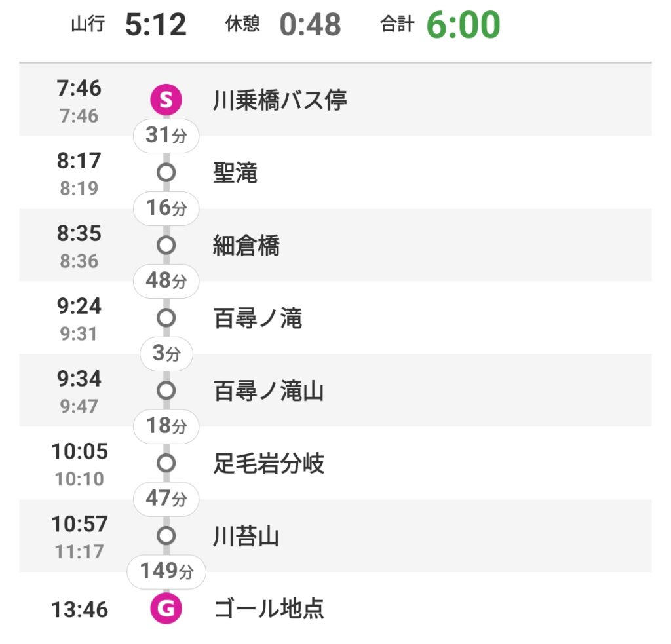
Task: Click the 6:00 total time value
Action: coord(463,24)
